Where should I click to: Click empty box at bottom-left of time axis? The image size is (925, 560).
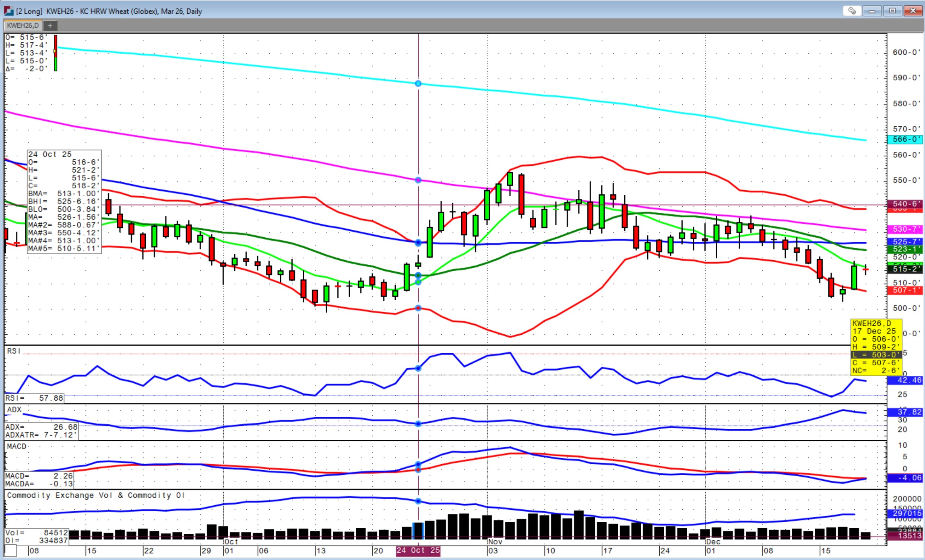tap(10, 550)
